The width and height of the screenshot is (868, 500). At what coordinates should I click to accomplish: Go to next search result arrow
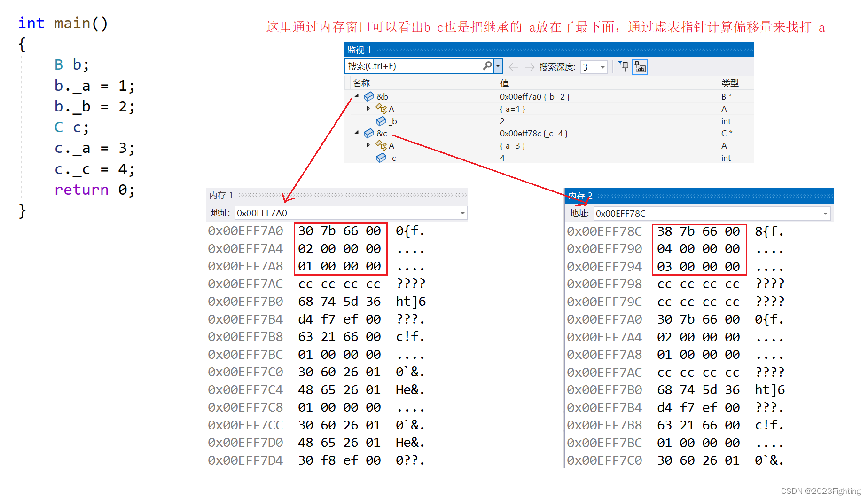click(530, 67)
